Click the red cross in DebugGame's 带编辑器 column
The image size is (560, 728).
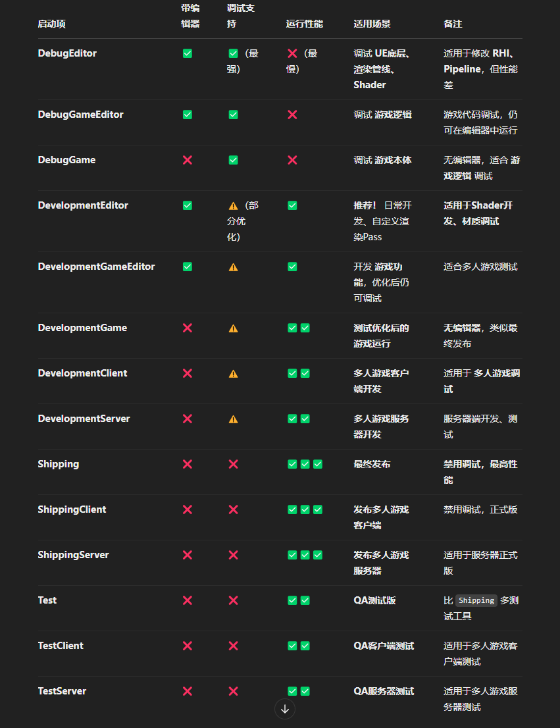pos(188,160)
